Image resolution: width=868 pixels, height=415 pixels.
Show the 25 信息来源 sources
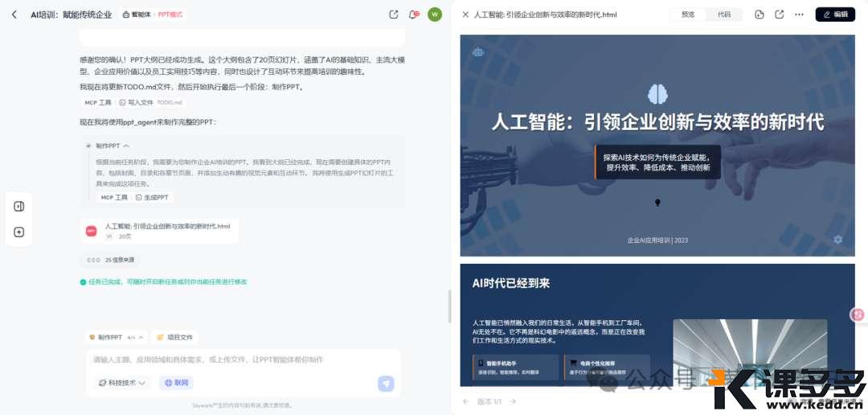(111, 259)
